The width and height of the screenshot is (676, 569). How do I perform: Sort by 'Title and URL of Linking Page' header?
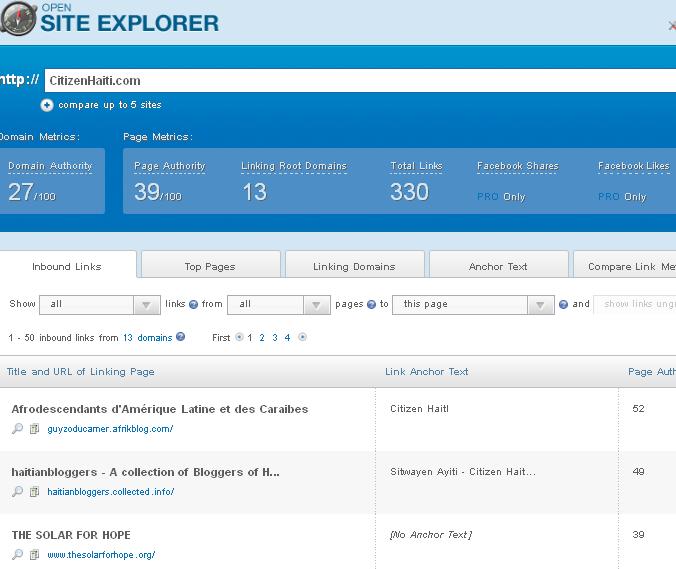click(x=81, y=372)
